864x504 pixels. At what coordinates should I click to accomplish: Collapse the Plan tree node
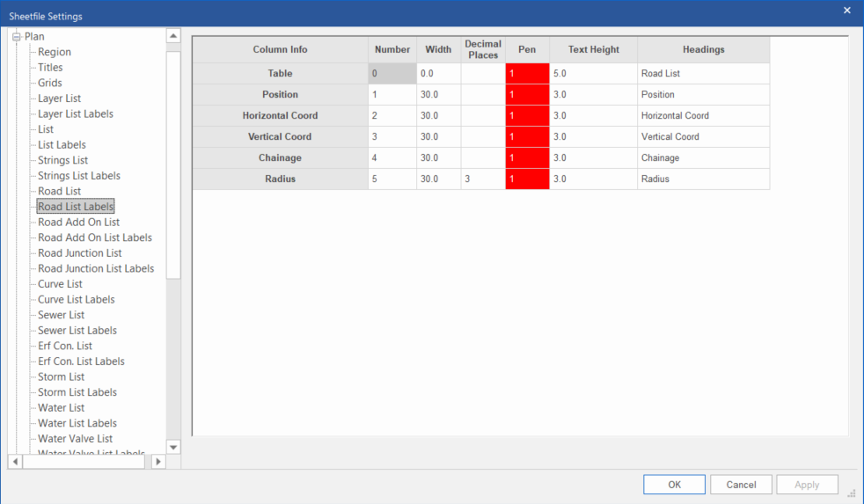pos(16,37)
